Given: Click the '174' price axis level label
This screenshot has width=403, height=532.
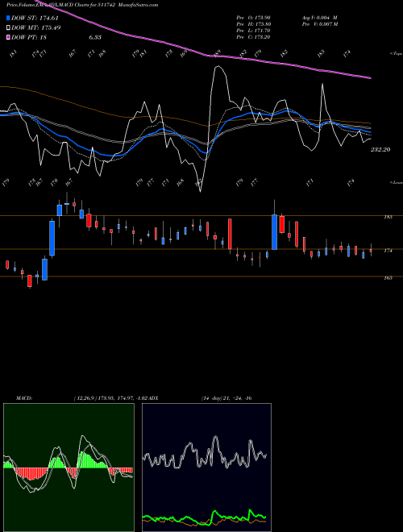Looking at the screenshot, I should (388, 251).
